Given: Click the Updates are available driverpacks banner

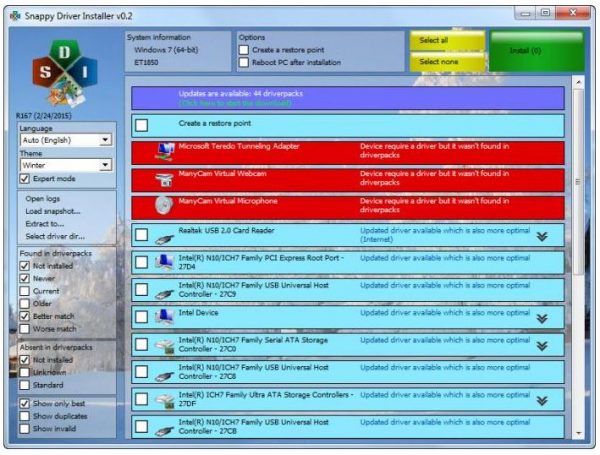Looking at the screenshot, I should 348,98.
